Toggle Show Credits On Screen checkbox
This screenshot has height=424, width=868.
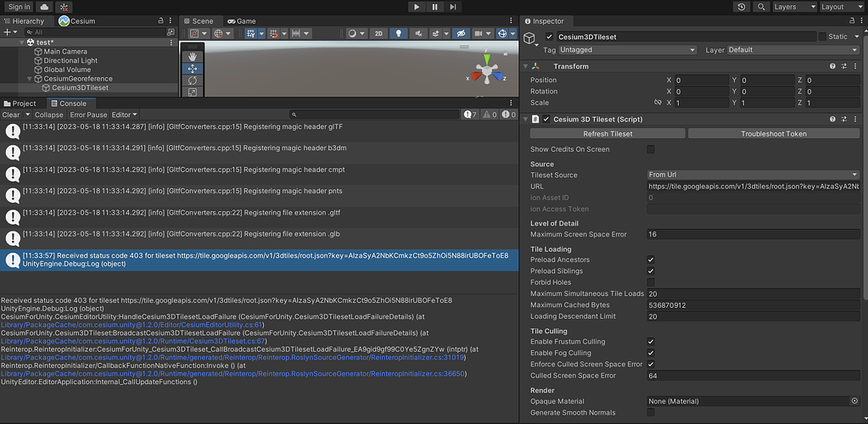[651, 149]
